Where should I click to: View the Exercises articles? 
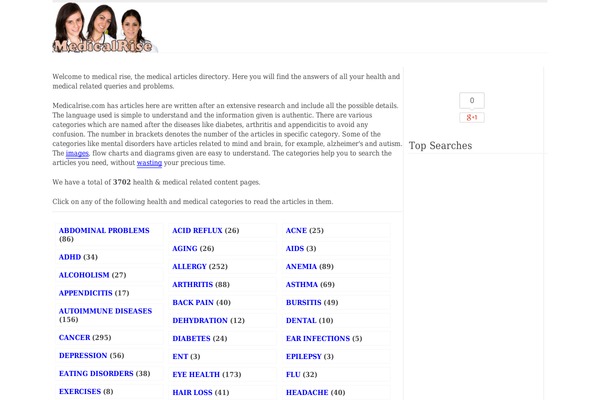click(80, 392)
